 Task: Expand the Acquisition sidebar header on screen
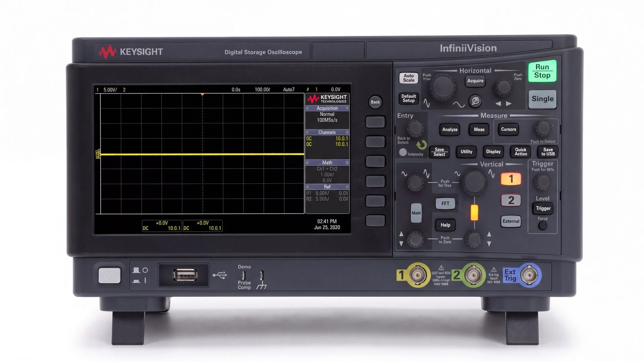[x=327, y=108]
